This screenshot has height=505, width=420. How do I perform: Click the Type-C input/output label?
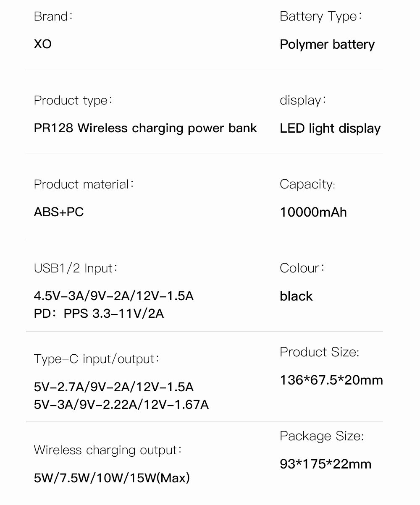coord(97,359)
